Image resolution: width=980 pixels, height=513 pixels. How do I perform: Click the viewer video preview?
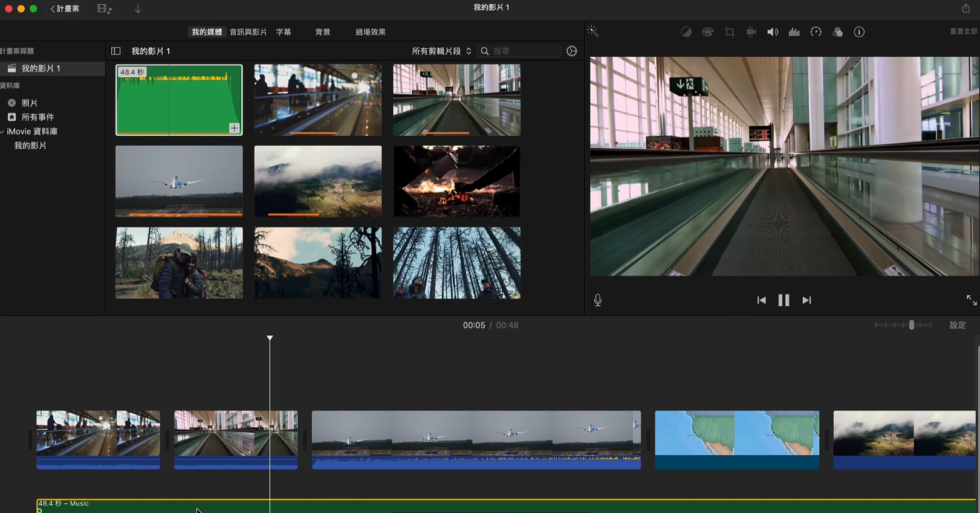tap(784, 166)
